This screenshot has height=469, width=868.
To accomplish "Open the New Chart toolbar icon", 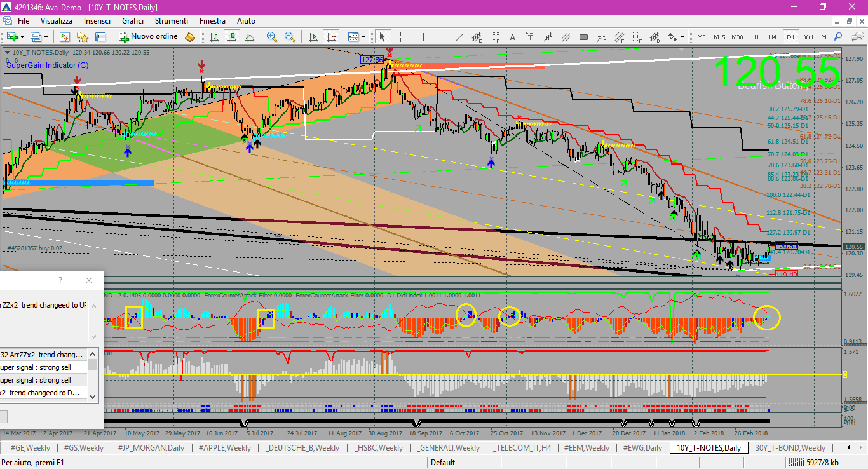I will point(12,37).
